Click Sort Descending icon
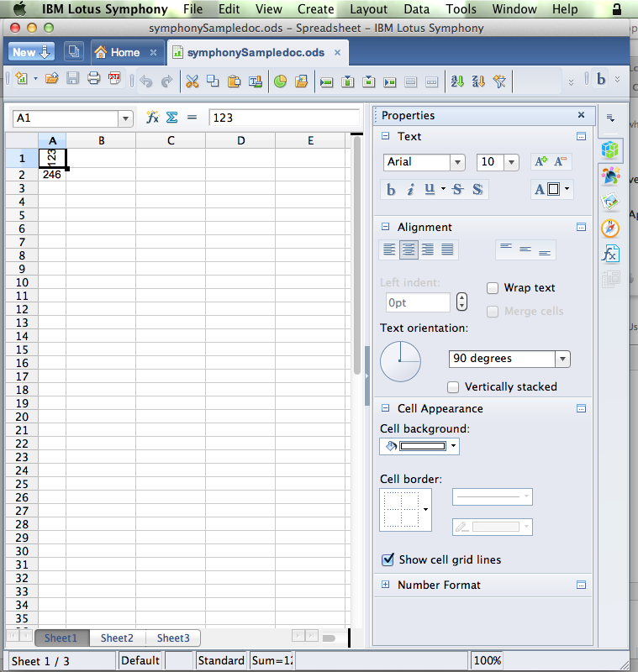The height and width of the screenshot is (672, 638). point(478,81)
